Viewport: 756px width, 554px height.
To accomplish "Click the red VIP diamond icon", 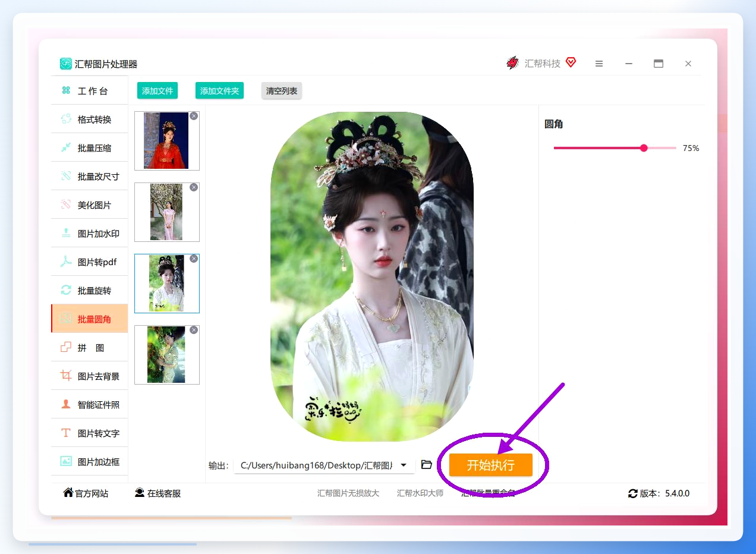I will [571, 62].
